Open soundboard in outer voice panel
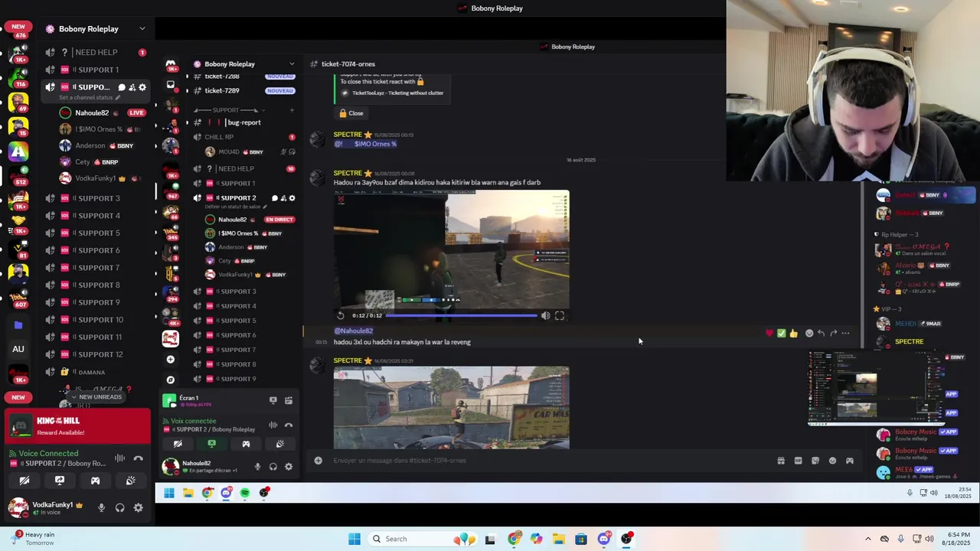This screenshot has width=980, height=551. pyautogui.click(x=131, y=481)
